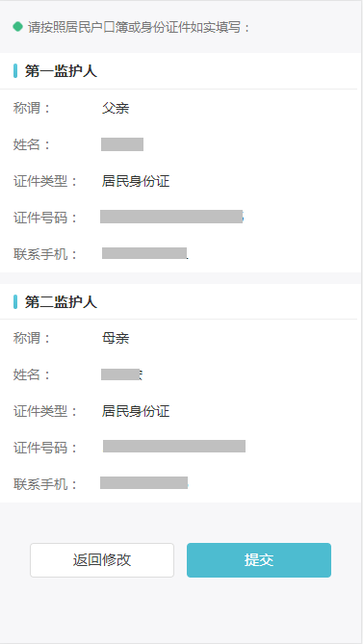Click the 第一监护人 section heading
Screen dimensions: 363x644
click(61, 71)
